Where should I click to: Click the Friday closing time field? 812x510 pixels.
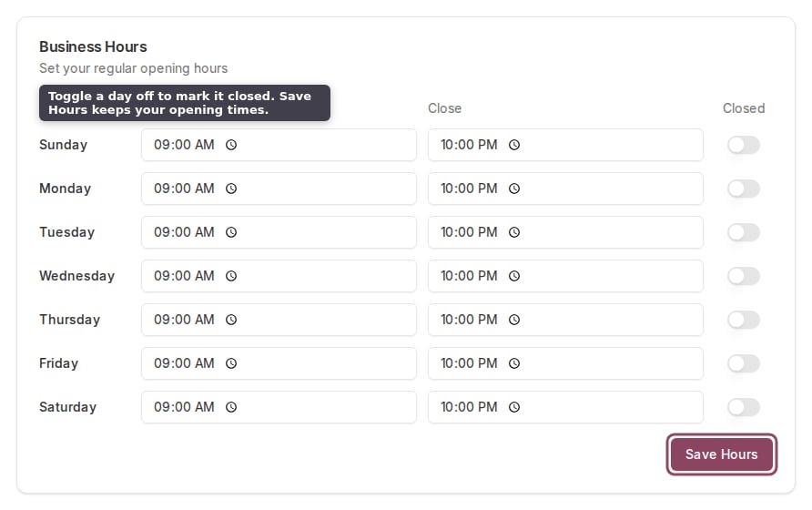[565, 363]
